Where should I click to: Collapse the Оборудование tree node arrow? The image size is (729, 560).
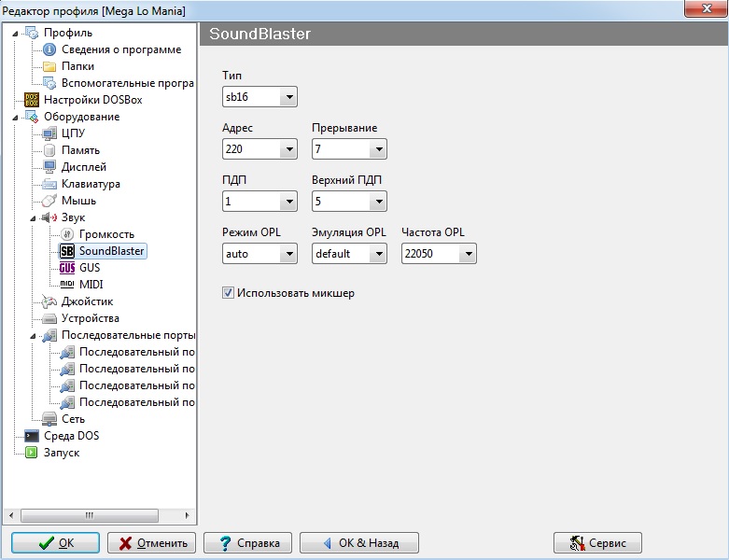pos(15,118)
